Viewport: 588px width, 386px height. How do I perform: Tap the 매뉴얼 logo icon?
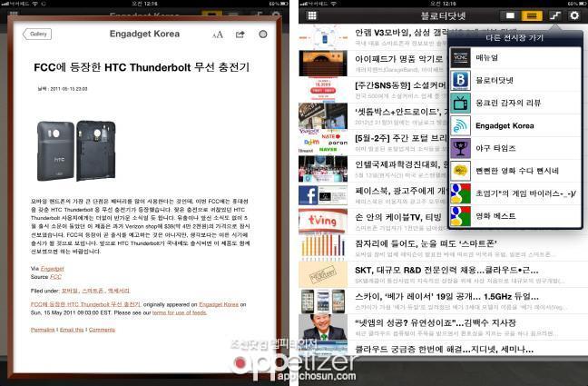click(460, 58)
